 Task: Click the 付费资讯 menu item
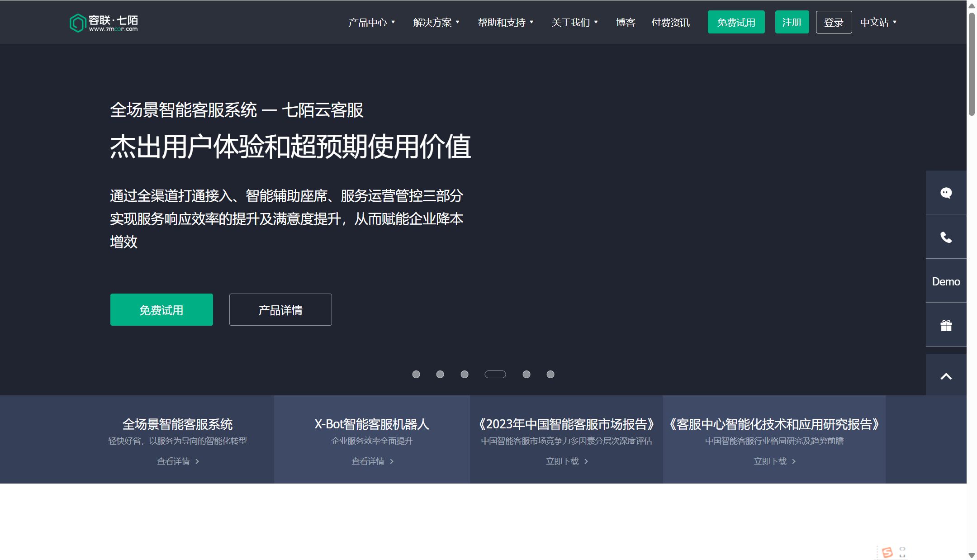[x=670, y=22]
